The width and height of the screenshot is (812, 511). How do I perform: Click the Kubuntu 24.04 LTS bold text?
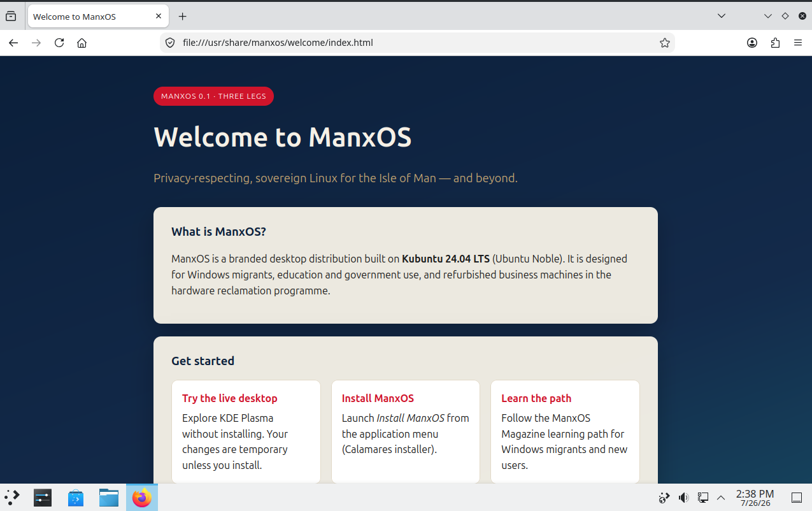point(446,259)
